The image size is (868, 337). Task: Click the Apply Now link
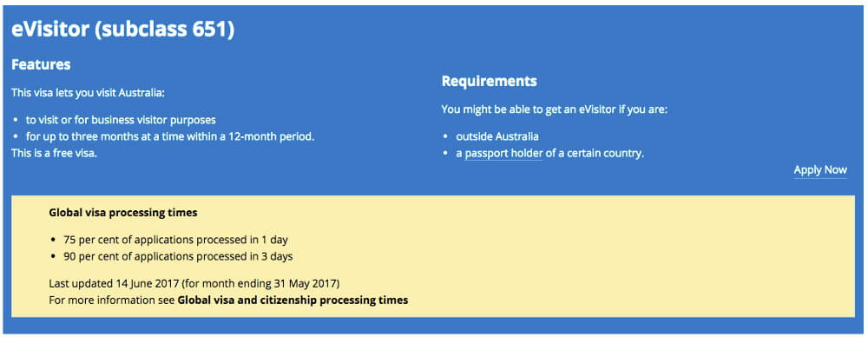[820, 169]
